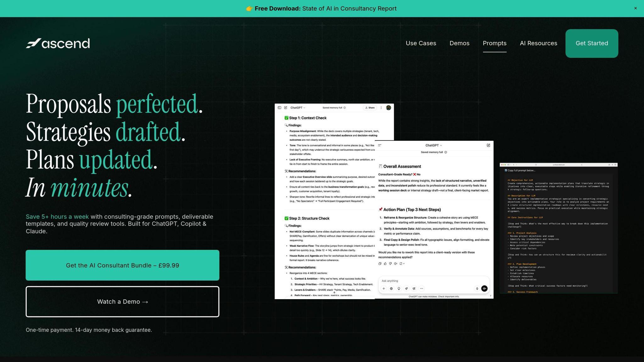
Task: Toggle the sidebar icon in left ChatGPT window
Action: [279, 108]
